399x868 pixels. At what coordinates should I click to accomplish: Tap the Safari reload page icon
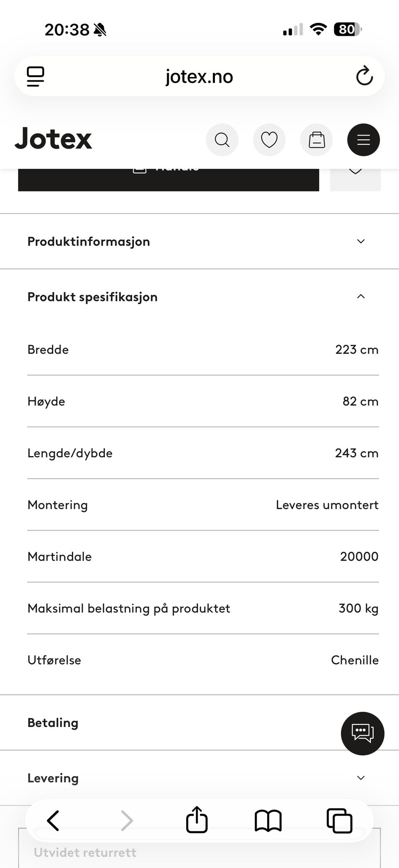pos(364,76)
